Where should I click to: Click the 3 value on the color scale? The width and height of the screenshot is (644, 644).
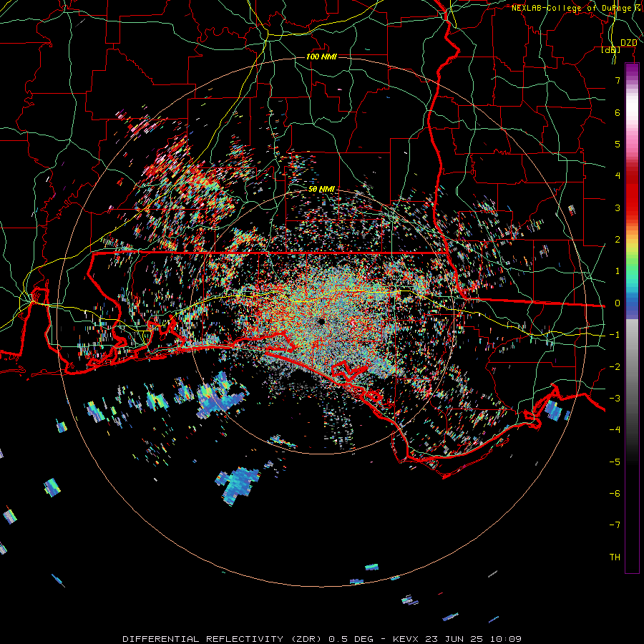point(618,208)
